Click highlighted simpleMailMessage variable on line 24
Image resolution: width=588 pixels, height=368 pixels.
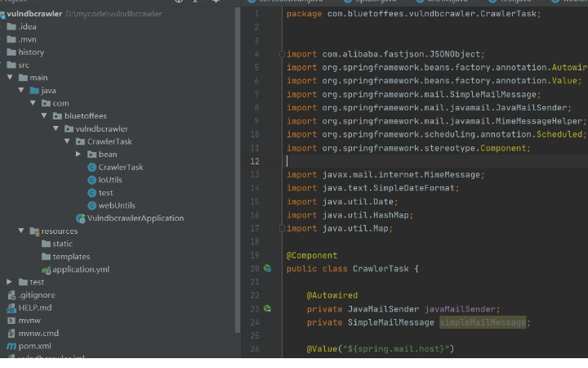pos(483,322)
